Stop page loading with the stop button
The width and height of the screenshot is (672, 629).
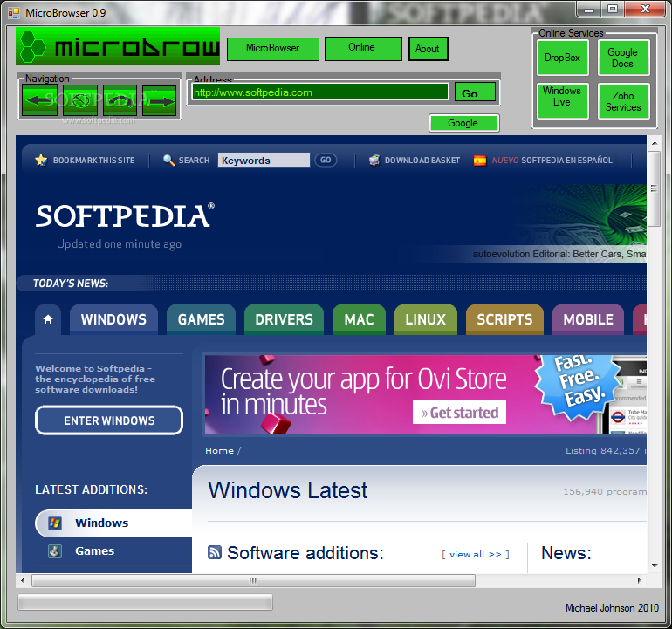tap(80, 100)
